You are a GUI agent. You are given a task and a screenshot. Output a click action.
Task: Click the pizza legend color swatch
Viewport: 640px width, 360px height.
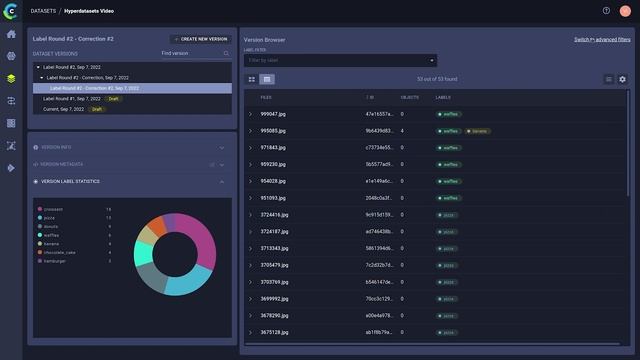click(x=40, y=218)
